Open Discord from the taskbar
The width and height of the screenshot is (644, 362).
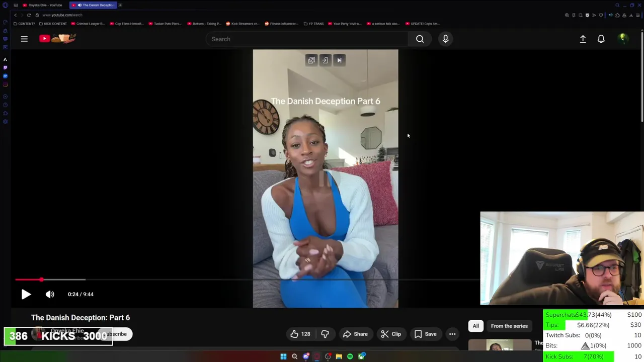tap(305, 356)
